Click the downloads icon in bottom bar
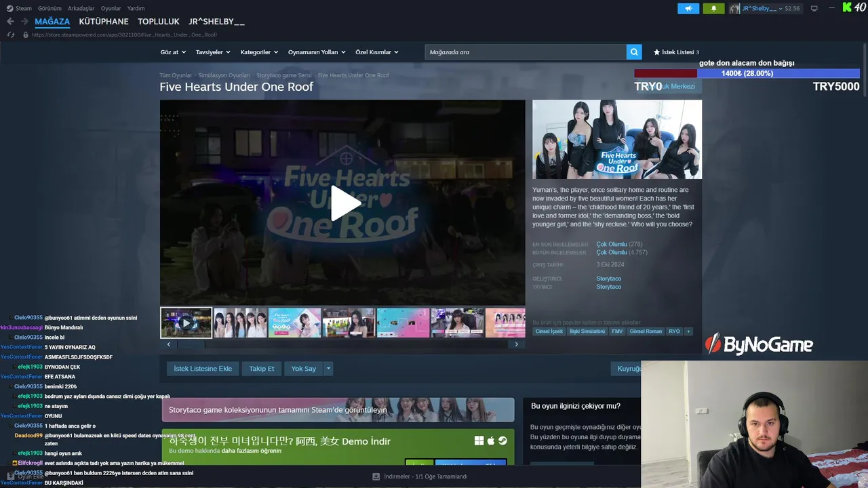 pos(376,476)
